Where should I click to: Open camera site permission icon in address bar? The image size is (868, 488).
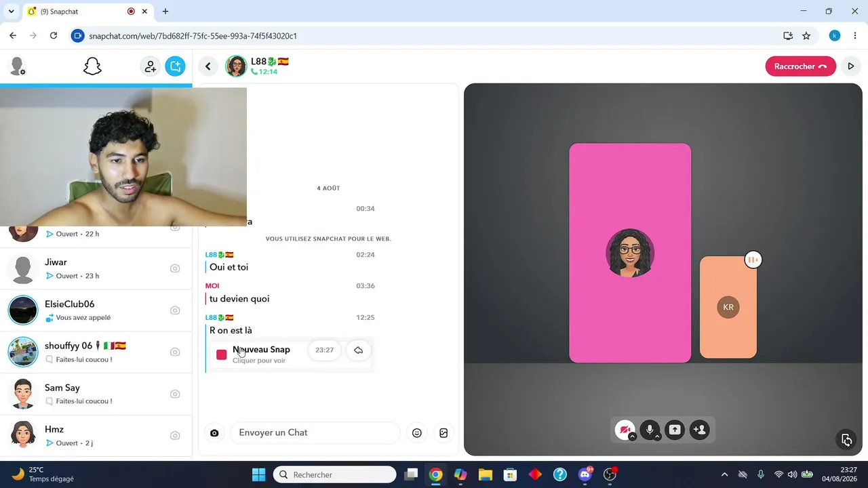coord(78,36)
